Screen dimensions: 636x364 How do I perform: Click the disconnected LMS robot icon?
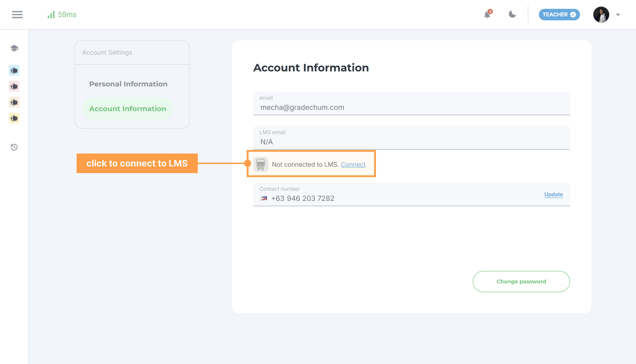[261, 164]
